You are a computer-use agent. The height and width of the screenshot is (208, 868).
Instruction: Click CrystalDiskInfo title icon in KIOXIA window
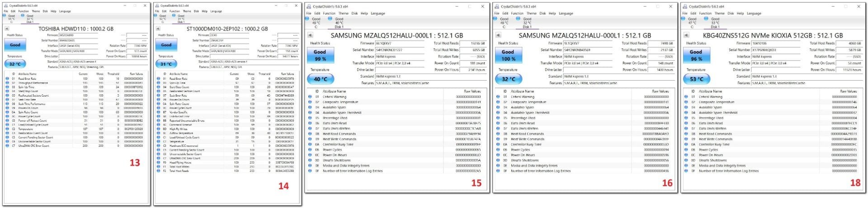tap(685, 6)
